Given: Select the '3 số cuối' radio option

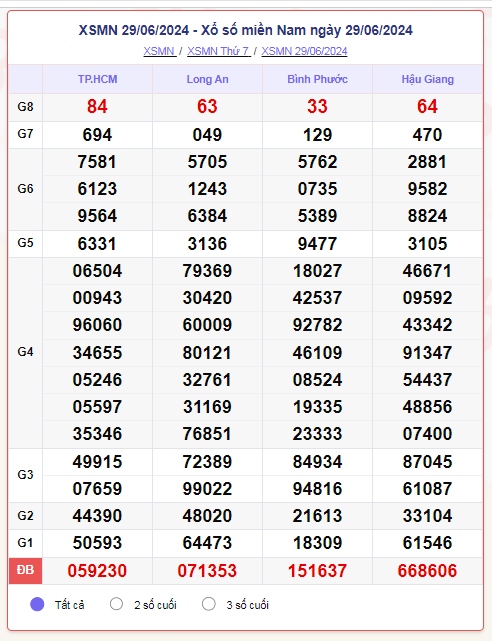Looking at the screenshot, I should pyautogui.click(x=209, y=604).
